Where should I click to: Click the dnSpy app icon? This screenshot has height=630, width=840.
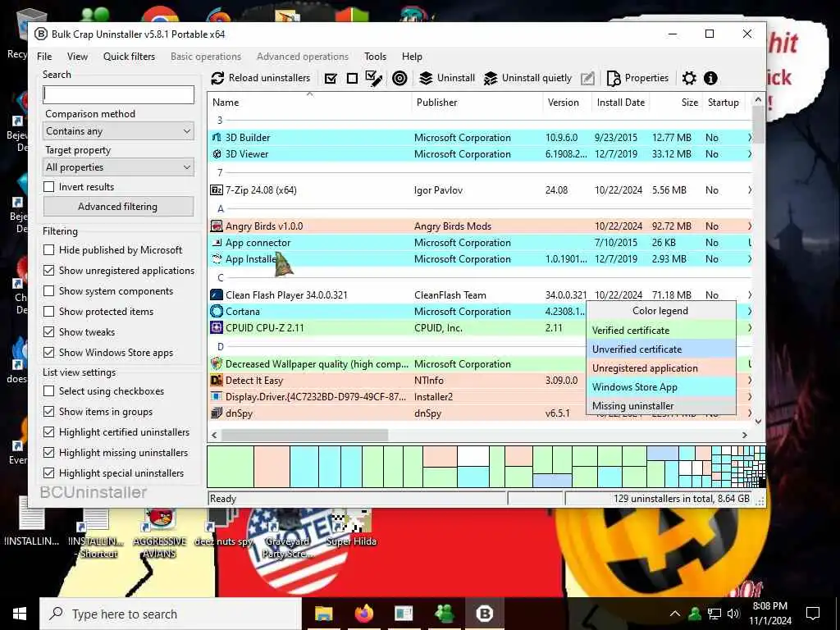217,413
